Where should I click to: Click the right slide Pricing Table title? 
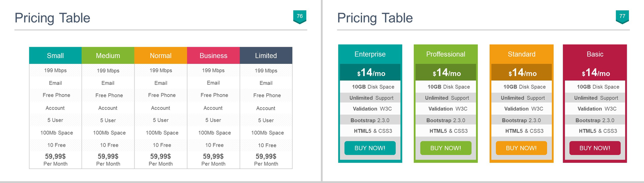click(x=375, y=18)
